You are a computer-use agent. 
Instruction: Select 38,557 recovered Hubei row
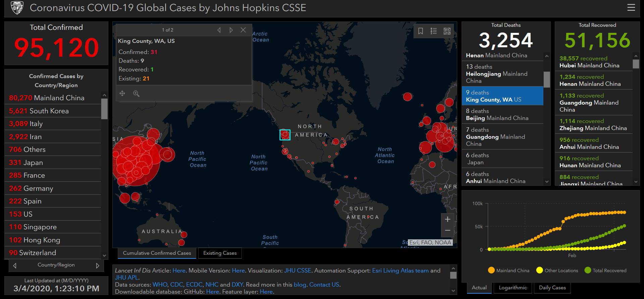click(x=594, y=62)
